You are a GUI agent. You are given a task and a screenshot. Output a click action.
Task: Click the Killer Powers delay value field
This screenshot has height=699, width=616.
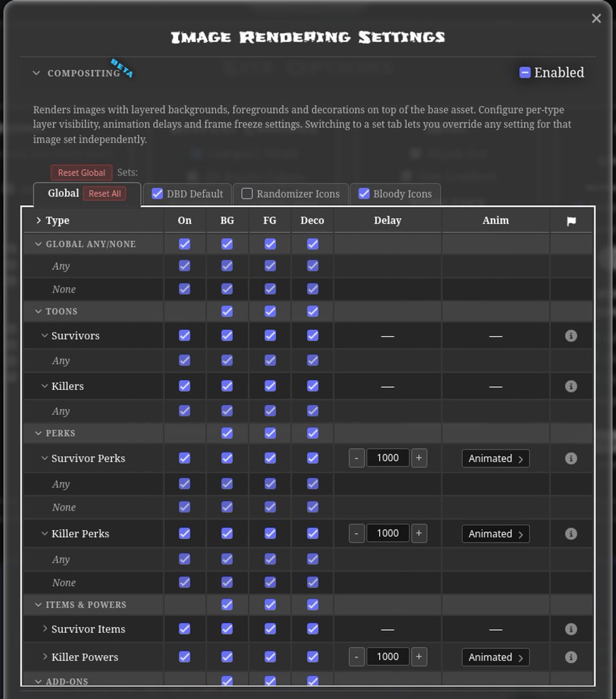(388, 656)
